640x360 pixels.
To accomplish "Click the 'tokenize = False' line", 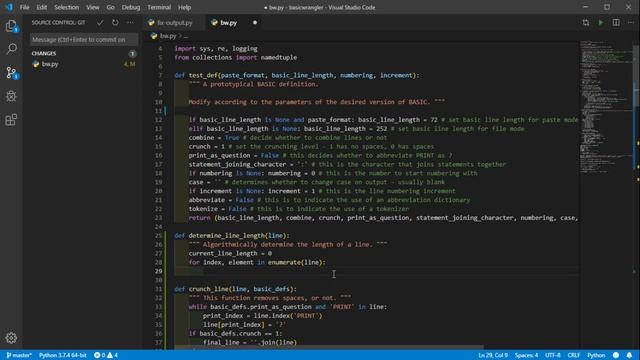I will coord(299,209).
